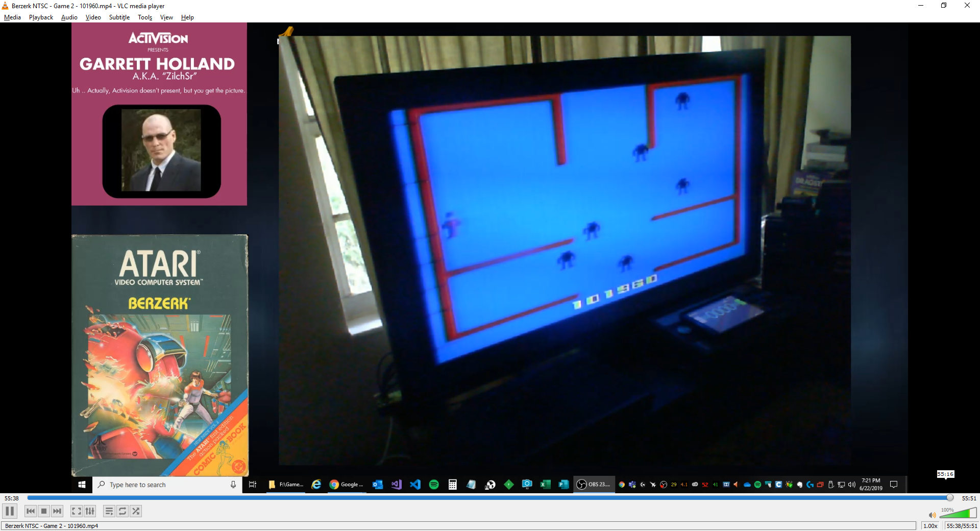Open the Media menu
The height and width of the screenshot is (531, 980).
(x=12, y=17)
